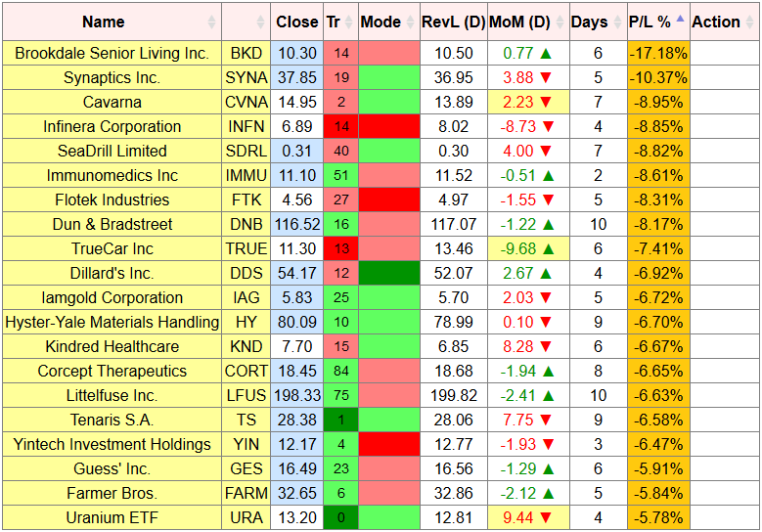Select the CVNA ticker cell
This screenshot has height=532, width=762.
click(x=246, y=102)
